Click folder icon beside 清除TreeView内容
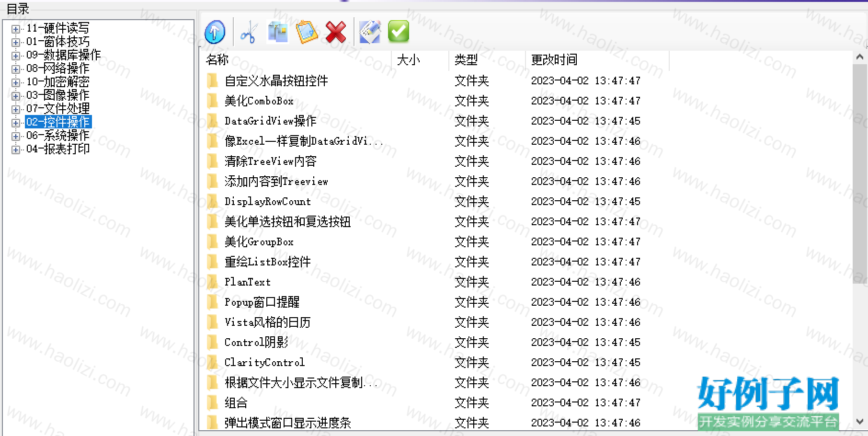The height and width of the screenshot is (436, 868). 212,161
